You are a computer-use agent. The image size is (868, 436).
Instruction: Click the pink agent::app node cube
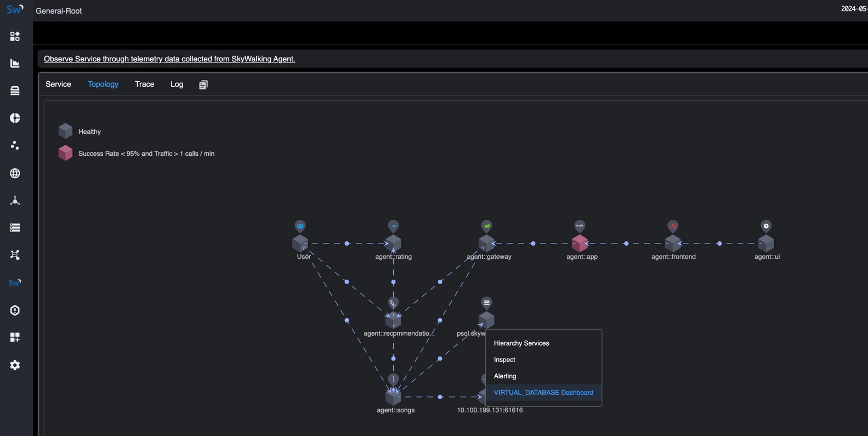pyautogui.click(x=580, y=244)
